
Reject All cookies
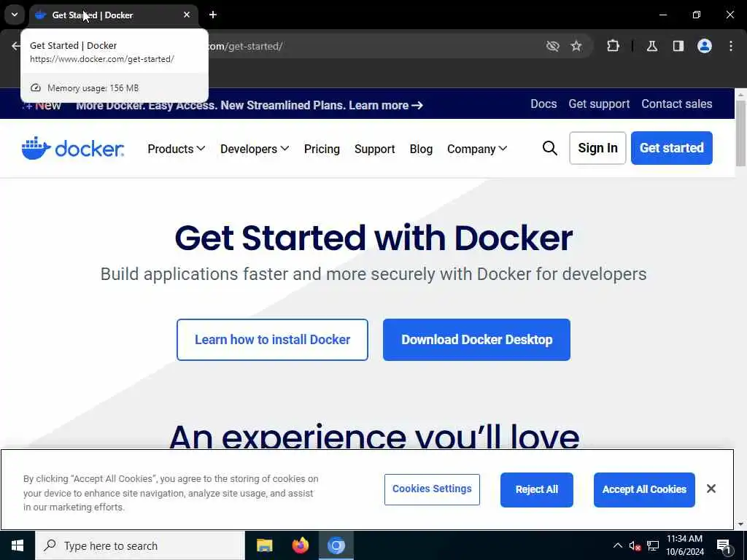(536, 489)
